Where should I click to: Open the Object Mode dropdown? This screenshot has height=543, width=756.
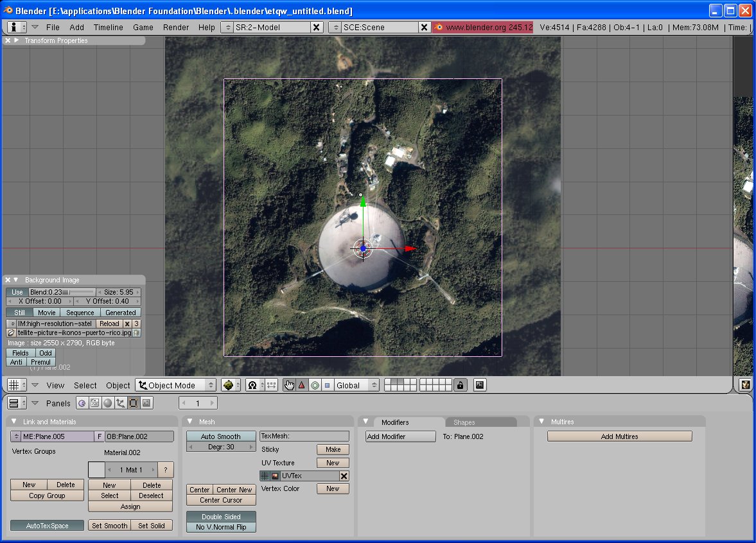coord(175,385)
